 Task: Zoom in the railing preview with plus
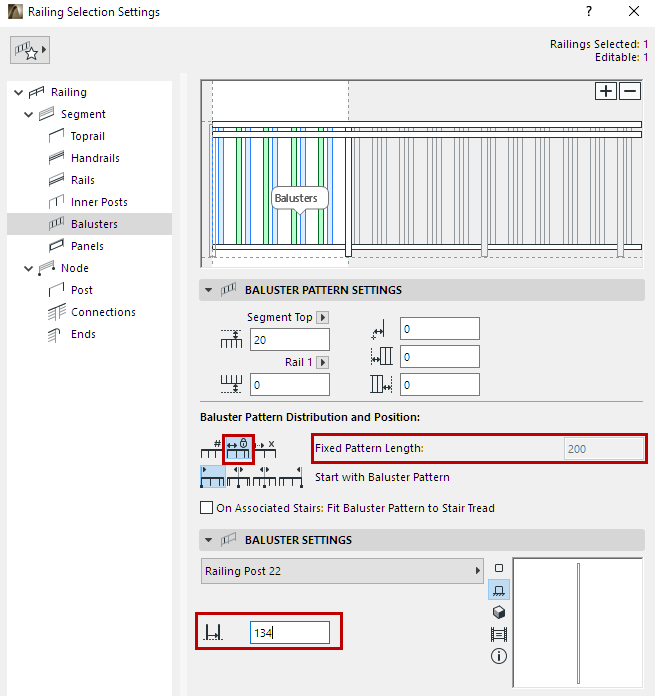tap(606, 91)
